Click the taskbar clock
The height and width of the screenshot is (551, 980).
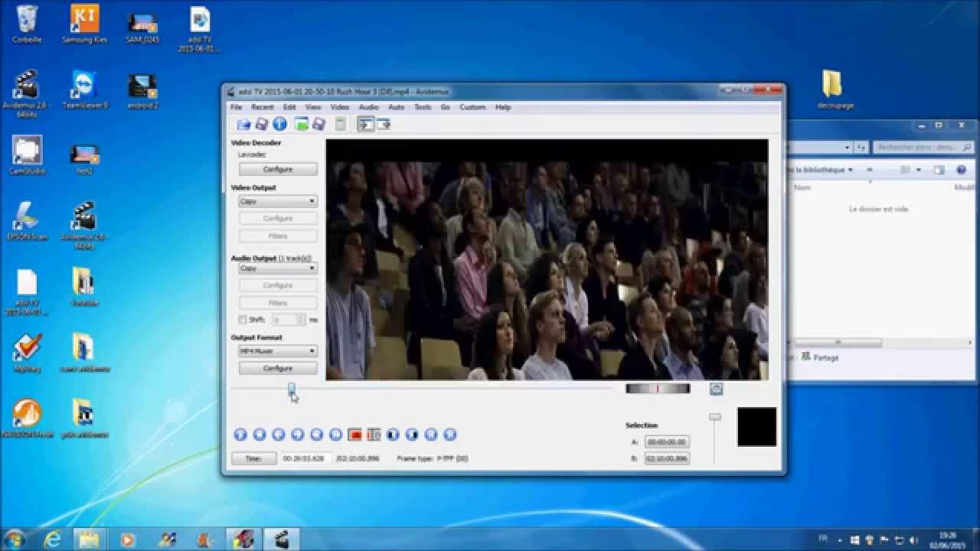pyautogui.click(x=946, y=540)
